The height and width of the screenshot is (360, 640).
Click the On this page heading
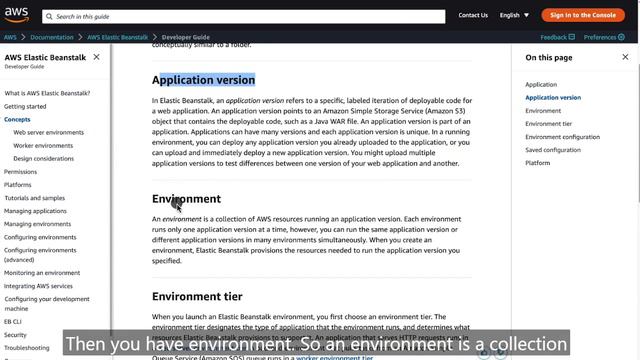[549, 58]
